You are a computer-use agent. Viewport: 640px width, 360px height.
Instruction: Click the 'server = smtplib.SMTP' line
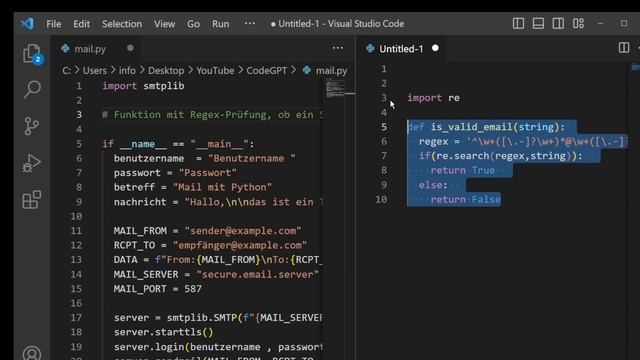point(218,318)
